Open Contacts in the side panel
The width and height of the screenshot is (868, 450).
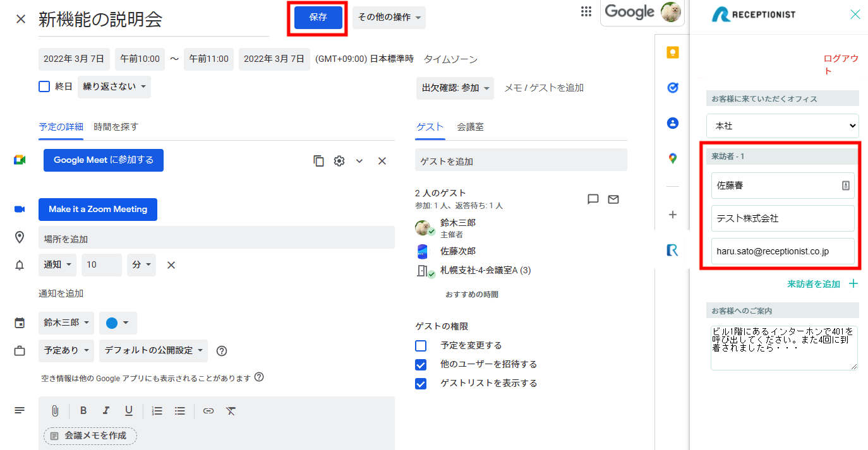pyautogui.click(x=673, y=123)
